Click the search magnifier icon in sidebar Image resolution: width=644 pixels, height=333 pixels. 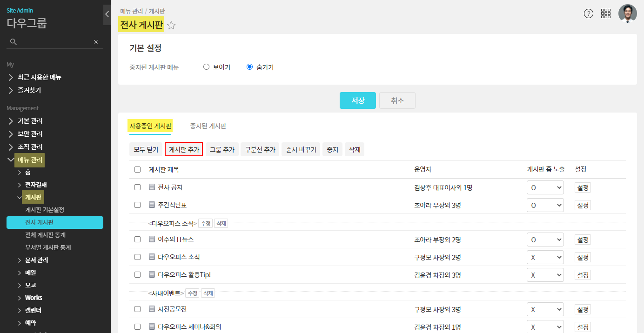[x=13, y=42]
